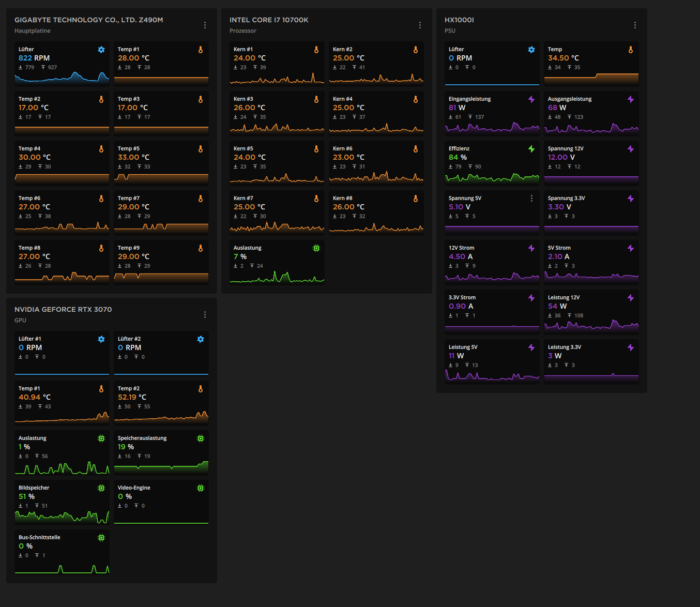Screen dimensions: 700x607
Task: Click the 822 RPM fan speed value
Action: point(34,58)
